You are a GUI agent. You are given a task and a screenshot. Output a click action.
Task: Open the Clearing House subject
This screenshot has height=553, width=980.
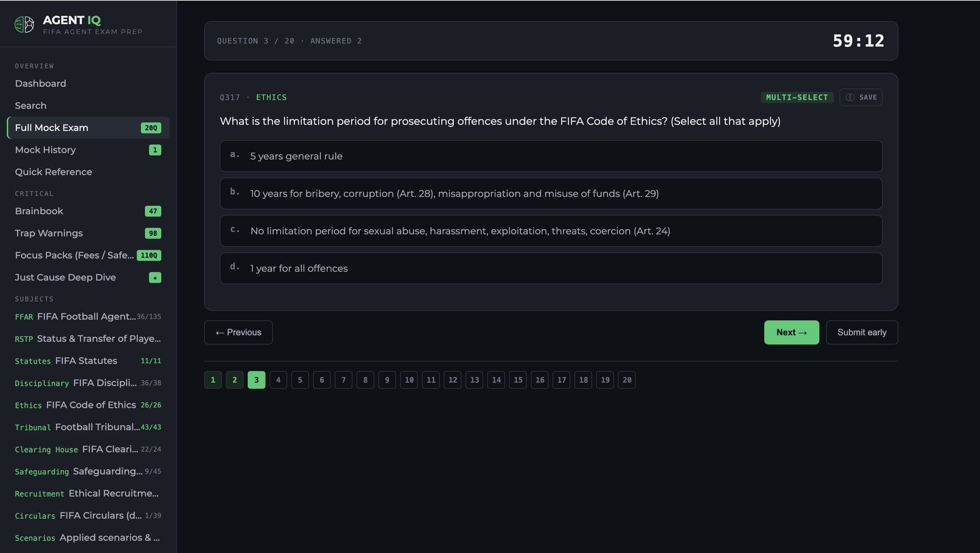pyautogui.click(x=88, y=449)
